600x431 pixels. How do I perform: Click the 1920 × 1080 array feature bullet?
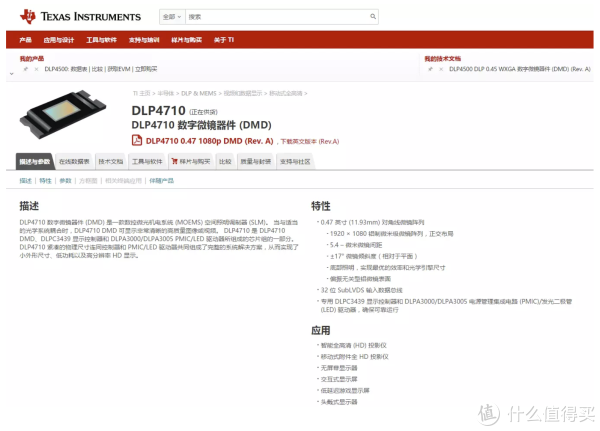pyautogui.click(x=391, y=233)
